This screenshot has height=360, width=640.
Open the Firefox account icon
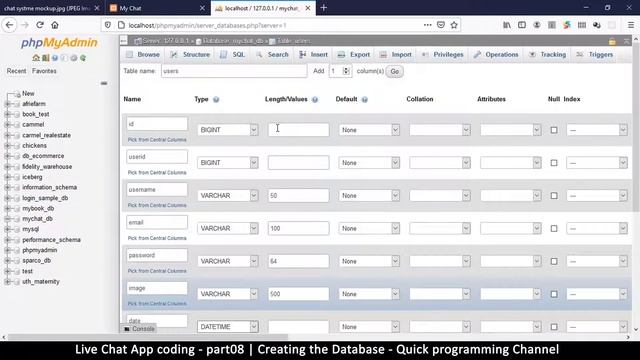tap(537, 25)
